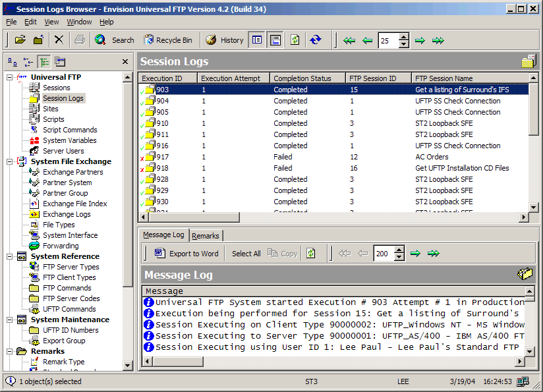
Task: Click the folder icon in the Session Logs header
Action: pos(529,62)
